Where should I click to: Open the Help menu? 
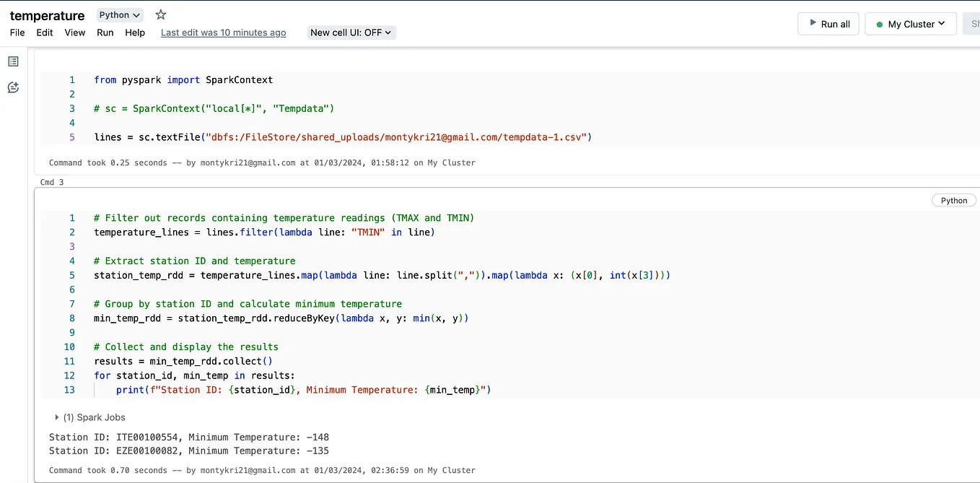point(135,32)
